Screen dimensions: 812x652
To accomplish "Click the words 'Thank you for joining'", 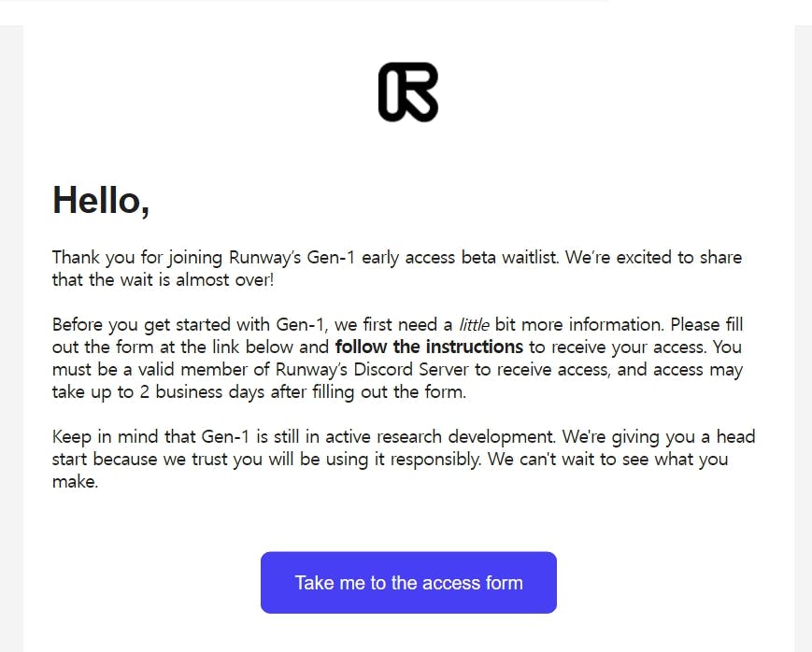I will (x=137, y=258).
